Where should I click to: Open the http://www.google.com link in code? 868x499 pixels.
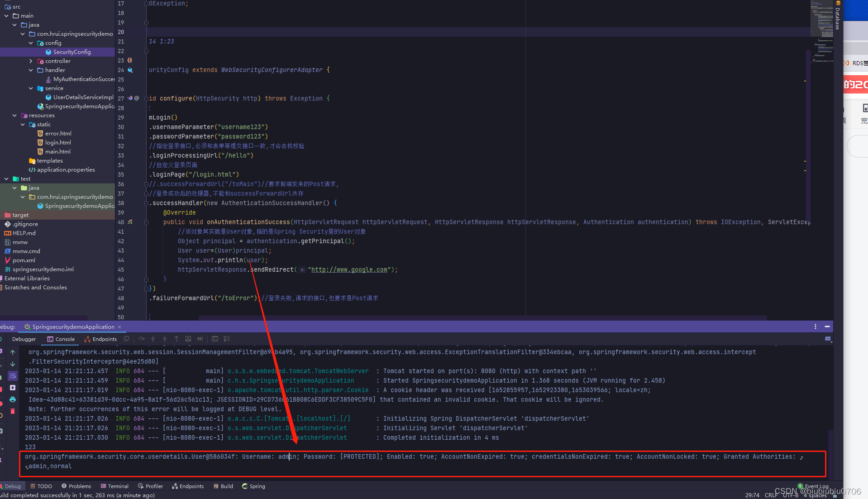click(349, 270)
